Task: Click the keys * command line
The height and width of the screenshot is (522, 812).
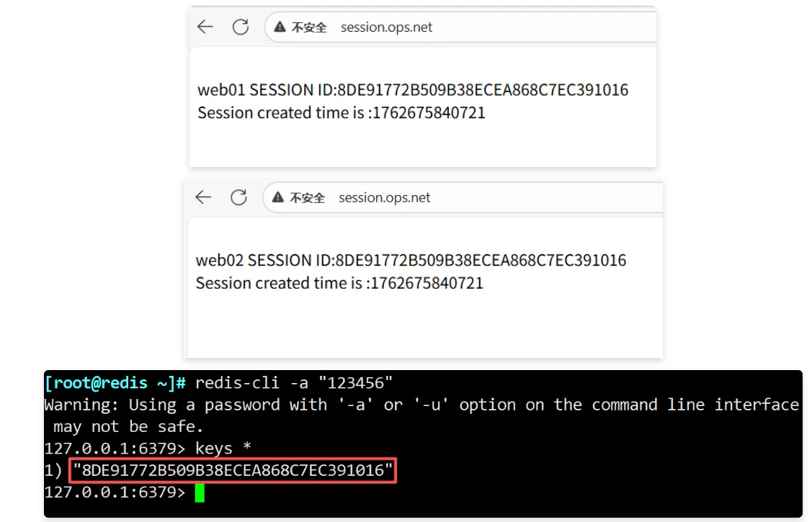Action: point(148,448)
